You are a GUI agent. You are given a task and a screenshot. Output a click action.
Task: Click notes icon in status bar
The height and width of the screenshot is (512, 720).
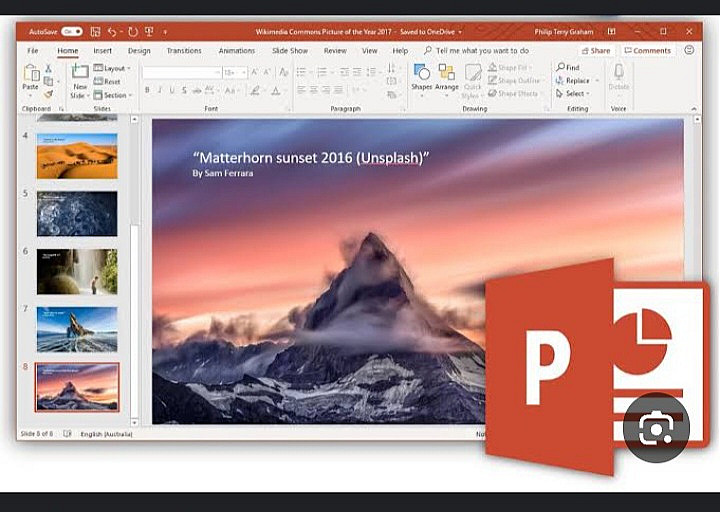(67, 433)
